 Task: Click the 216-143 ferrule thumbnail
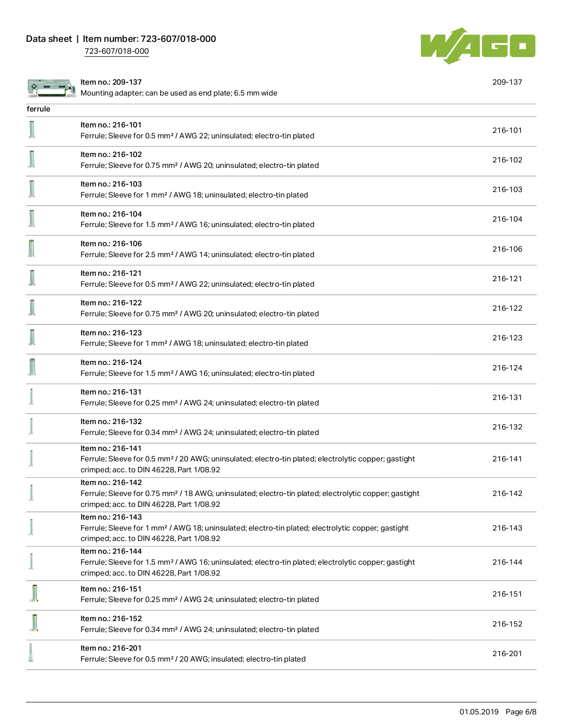click(31, 528)
